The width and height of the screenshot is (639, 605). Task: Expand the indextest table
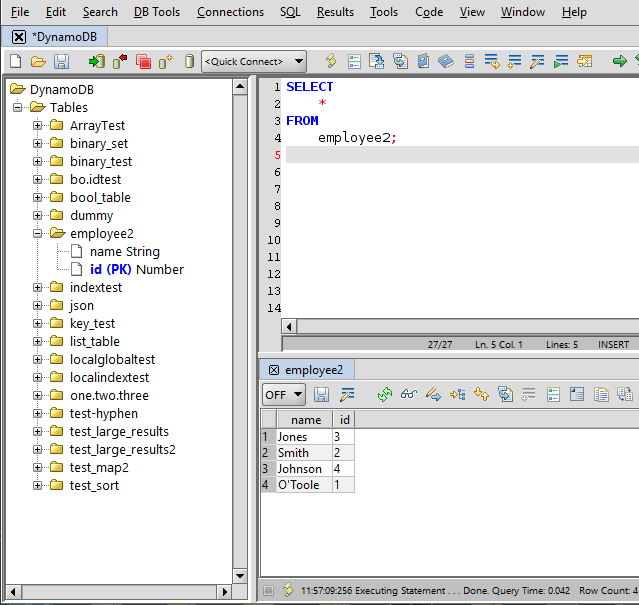click(37, 288)
